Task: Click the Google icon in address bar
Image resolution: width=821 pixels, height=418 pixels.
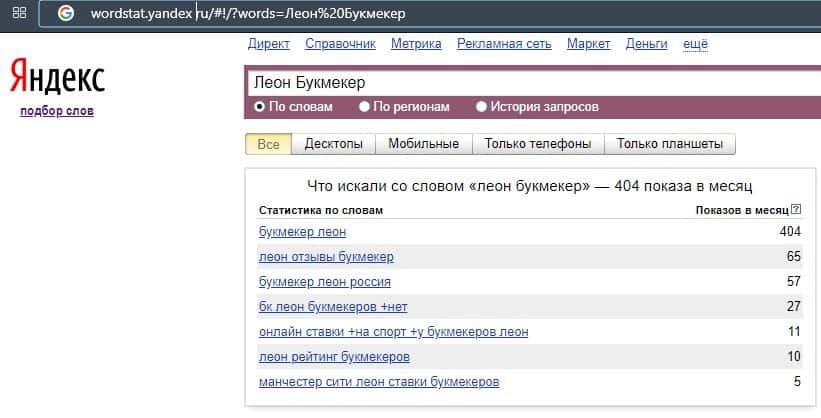Action: click(66, 14)
